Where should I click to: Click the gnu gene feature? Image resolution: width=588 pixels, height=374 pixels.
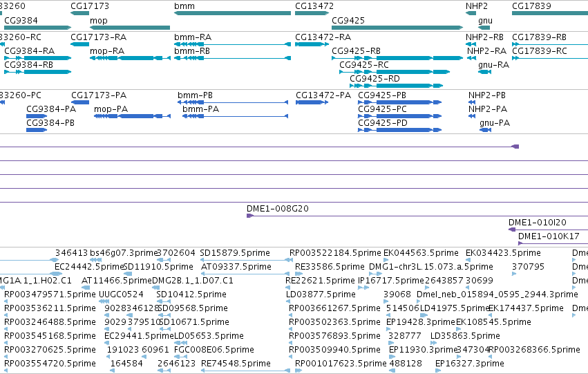(484, 28)
